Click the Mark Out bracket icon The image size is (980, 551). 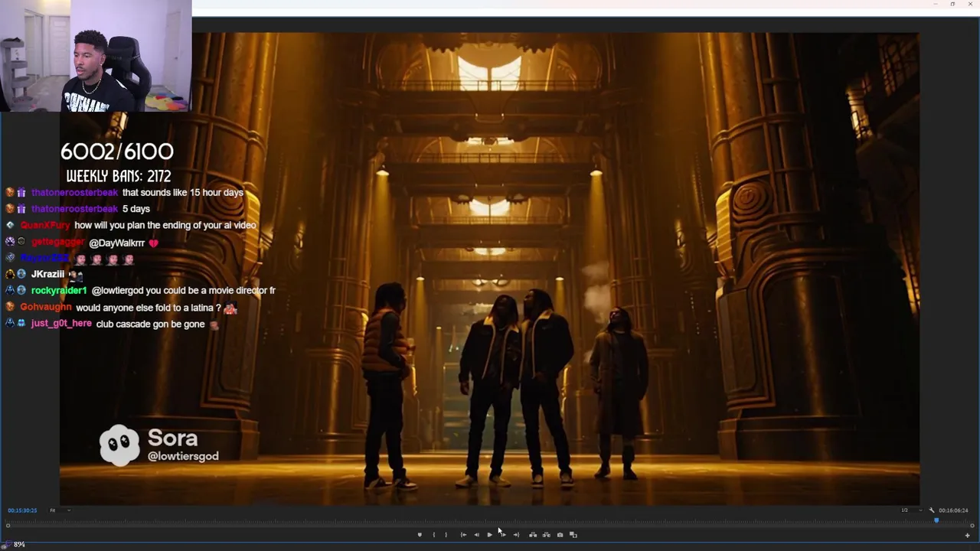pos(446,535)
